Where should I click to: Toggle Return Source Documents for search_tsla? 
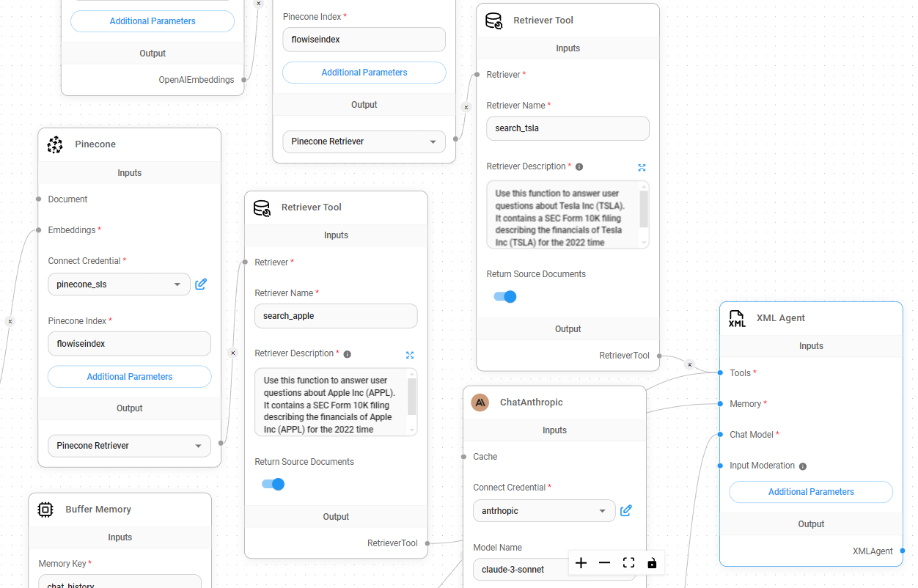[504, 296]
